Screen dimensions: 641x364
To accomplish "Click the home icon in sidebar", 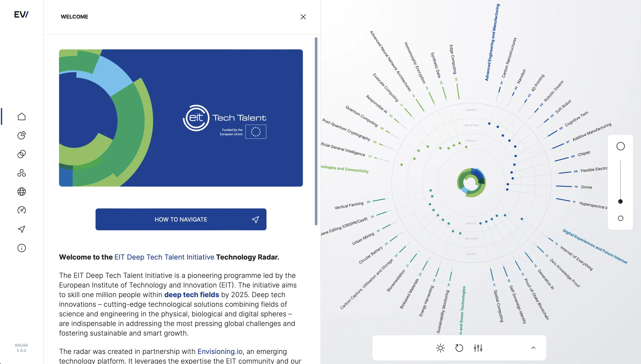I will pyautogui.click(x=21, y=116).
